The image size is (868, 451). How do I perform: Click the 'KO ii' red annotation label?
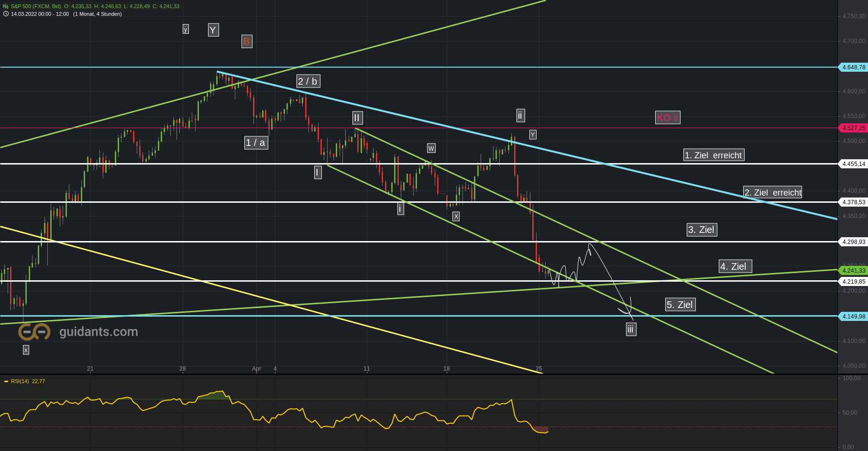(x=668, y=118)
